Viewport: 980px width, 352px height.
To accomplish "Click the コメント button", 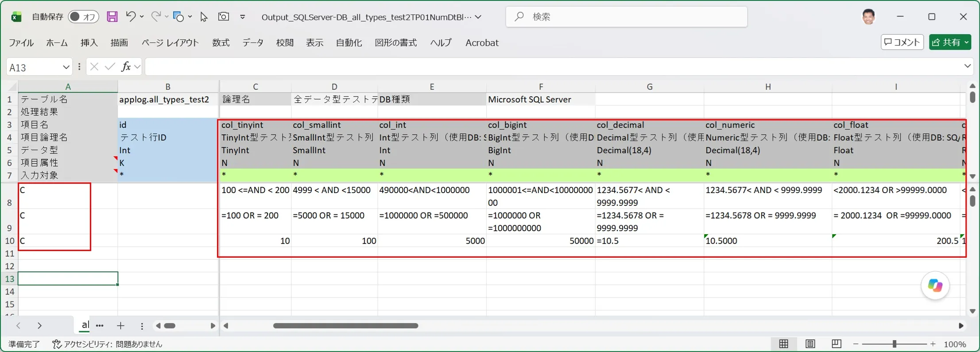I will coord(902,42).
